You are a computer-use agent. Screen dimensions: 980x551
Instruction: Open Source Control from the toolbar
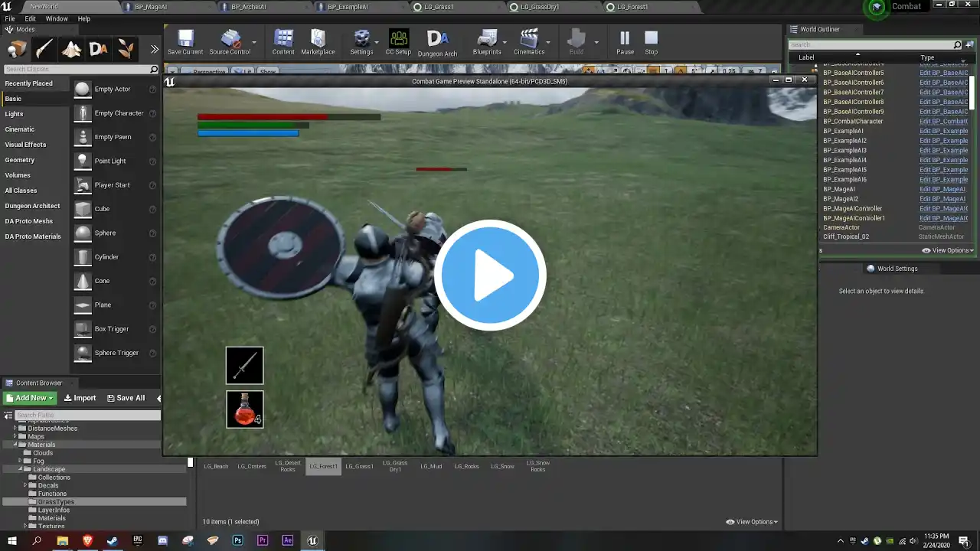click(x=230, y=42)
